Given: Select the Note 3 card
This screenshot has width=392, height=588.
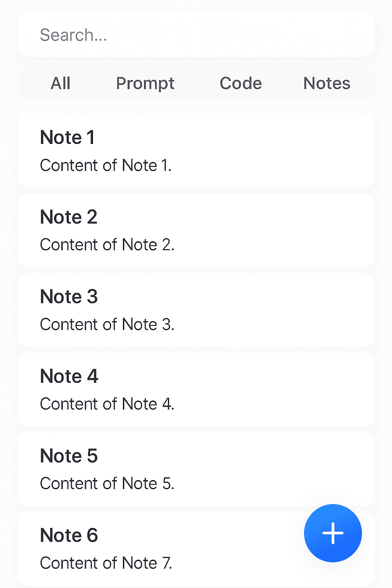Looking at the screenshot, I should 196,310.
